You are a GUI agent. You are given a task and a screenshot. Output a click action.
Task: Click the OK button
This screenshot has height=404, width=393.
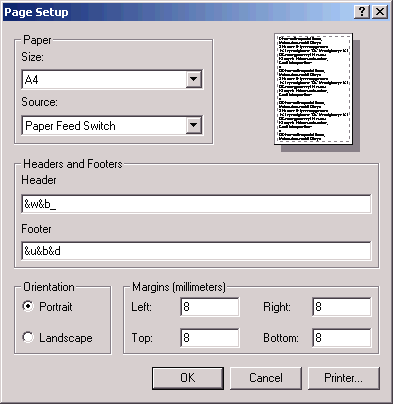pyautogui.click(x=188, y=378)
